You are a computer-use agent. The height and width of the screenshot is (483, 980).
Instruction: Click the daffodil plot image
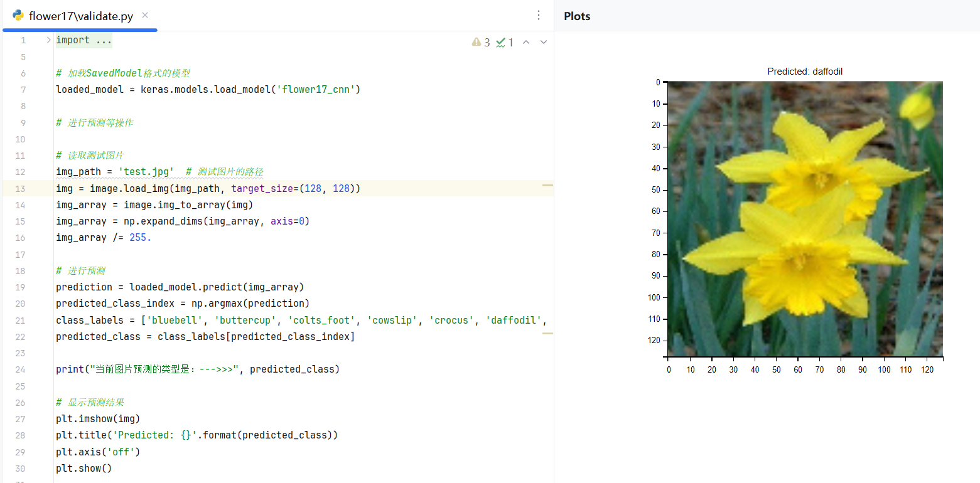[805, 219]
